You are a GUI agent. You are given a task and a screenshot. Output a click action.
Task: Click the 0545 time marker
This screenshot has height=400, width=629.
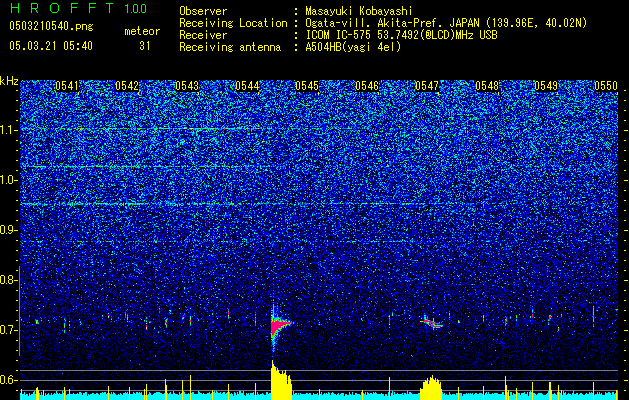[307, 86]
